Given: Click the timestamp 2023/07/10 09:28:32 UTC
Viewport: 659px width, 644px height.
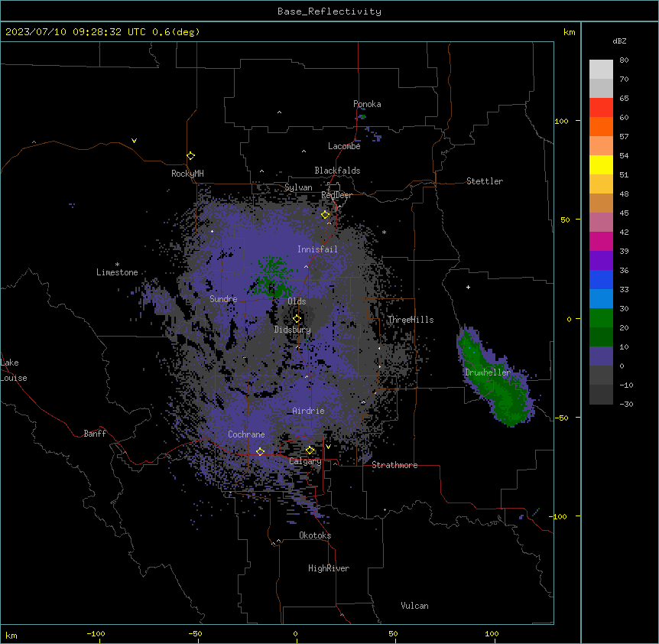Looking at the screenshot, I should [76, 32].
